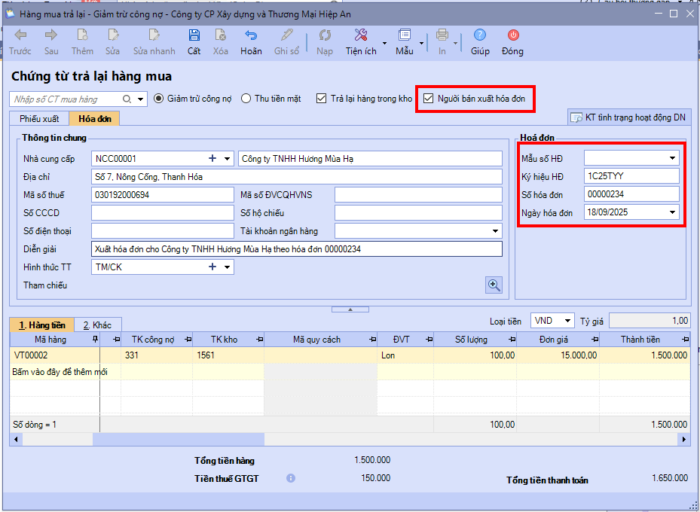Open the Loại tiền VND dropdown

568,321
